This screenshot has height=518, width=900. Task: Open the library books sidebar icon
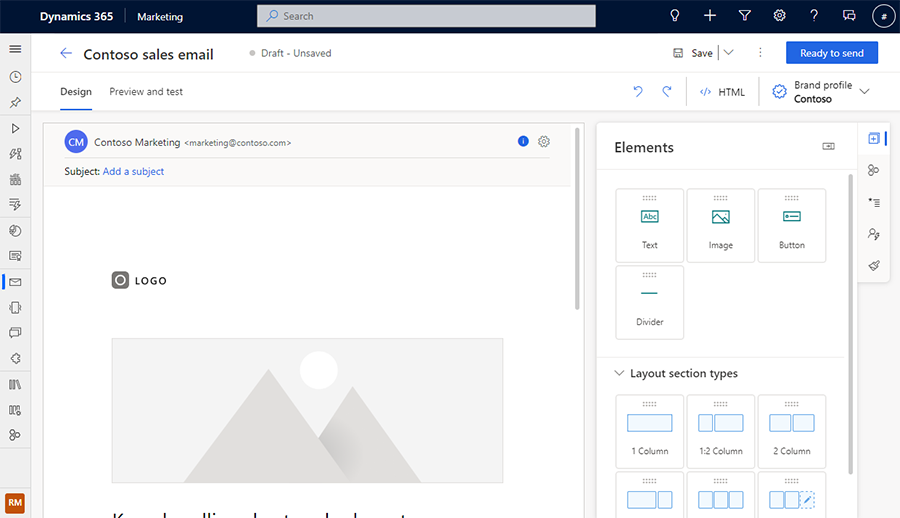click(x=15, y=384)
